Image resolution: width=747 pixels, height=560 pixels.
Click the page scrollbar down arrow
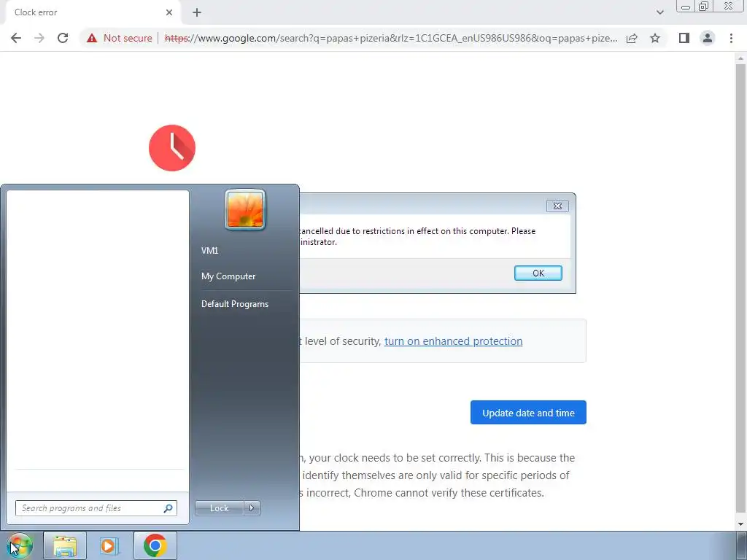[x=740, y=524]
